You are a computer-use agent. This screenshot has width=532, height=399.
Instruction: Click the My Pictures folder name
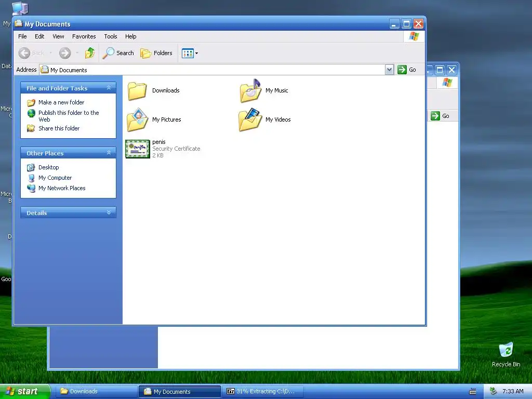[x=167, y=119]
